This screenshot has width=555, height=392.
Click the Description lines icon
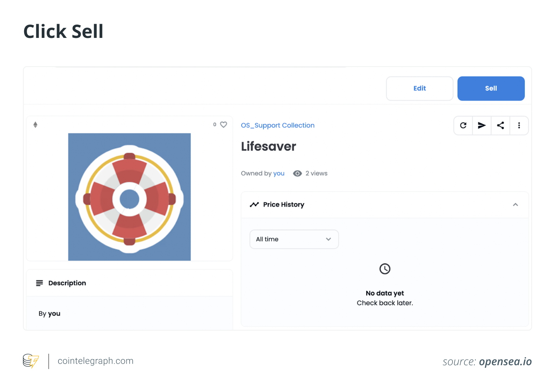coord(39,283)
